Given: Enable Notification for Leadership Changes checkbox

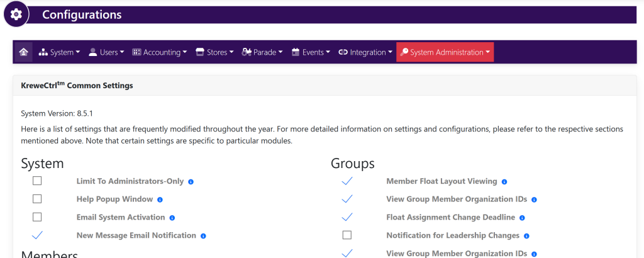Looking at the screenshot, I should click(x=347, y=235).
